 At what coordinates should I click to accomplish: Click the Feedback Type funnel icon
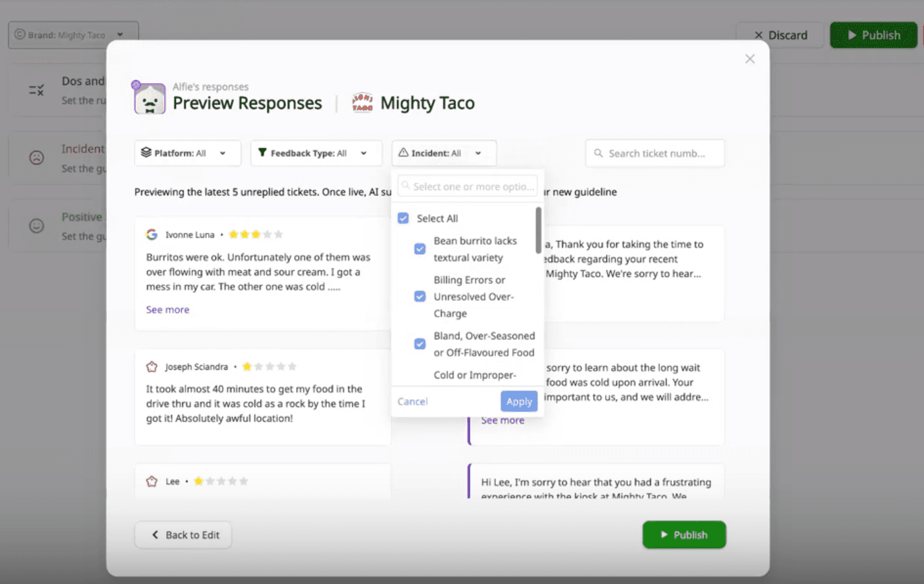pyautogui.click(x=263, y=152)
